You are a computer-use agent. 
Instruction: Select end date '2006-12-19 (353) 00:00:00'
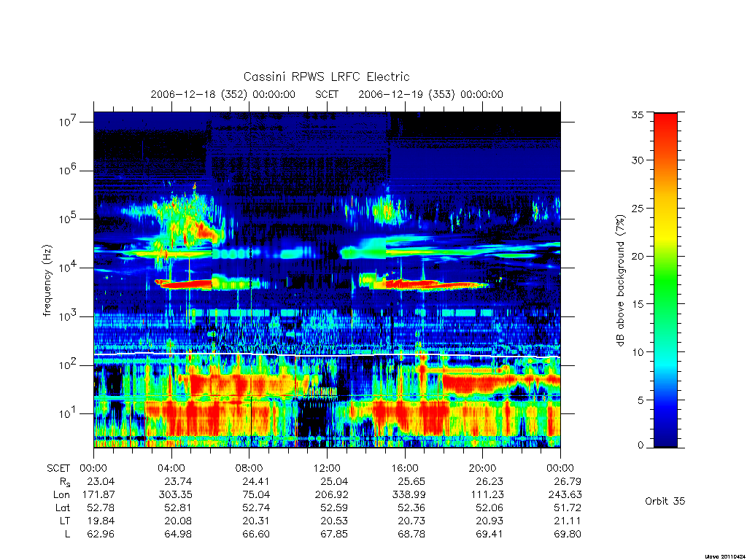pos(430,94)
